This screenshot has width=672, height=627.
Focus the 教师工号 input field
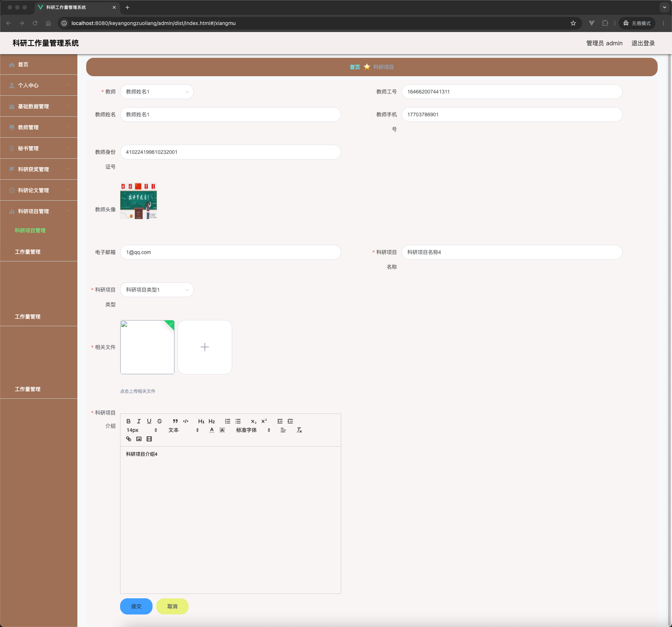tap(512, 92)
